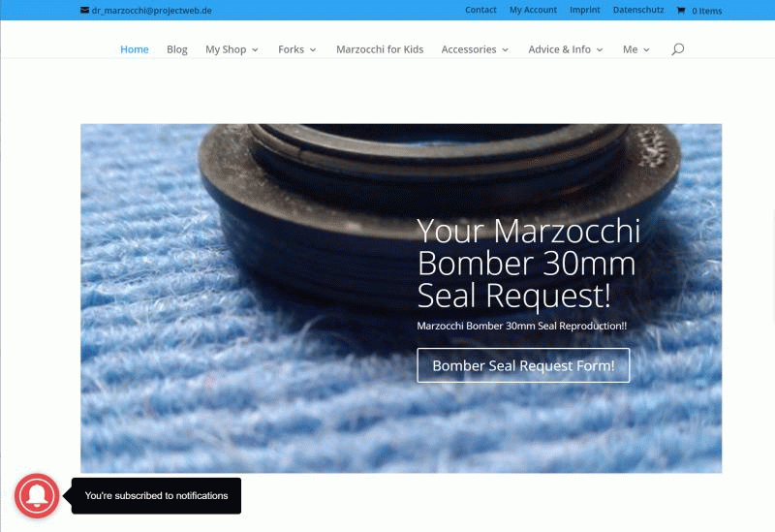Click the Your Marzocchi Bomber 30mm heading

[528, 263]
